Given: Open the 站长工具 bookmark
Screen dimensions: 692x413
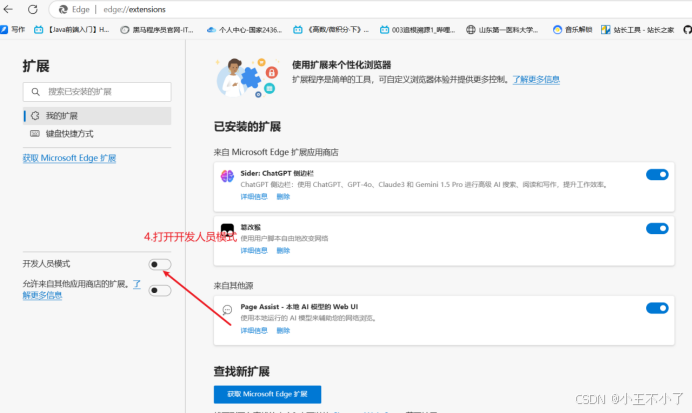Looking at the screenshot, I should click(637, 30).
